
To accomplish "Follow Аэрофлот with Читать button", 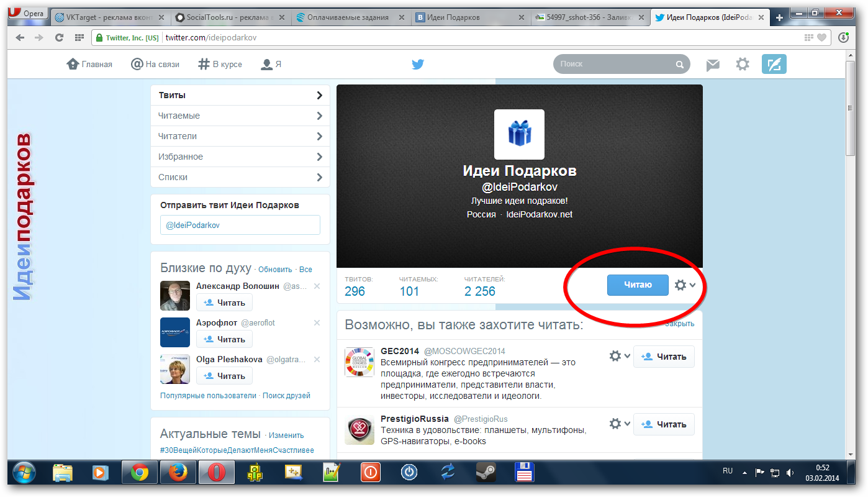I will [x=225, y=339].
